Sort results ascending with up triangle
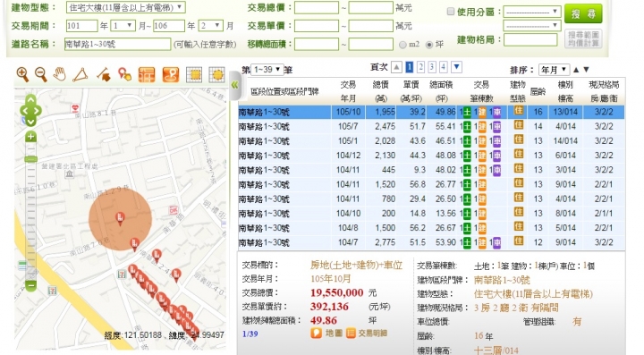 tap(576, 70)
